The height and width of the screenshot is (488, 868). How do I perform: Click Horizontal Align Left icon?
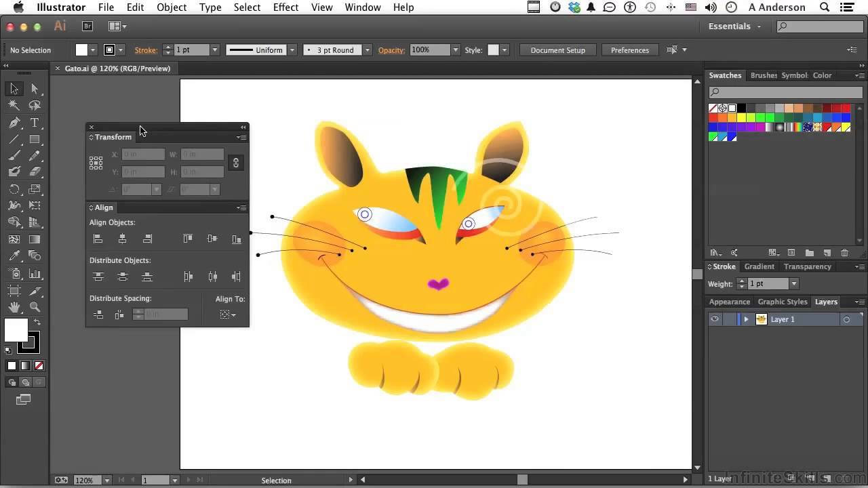(x=98, y=239)
